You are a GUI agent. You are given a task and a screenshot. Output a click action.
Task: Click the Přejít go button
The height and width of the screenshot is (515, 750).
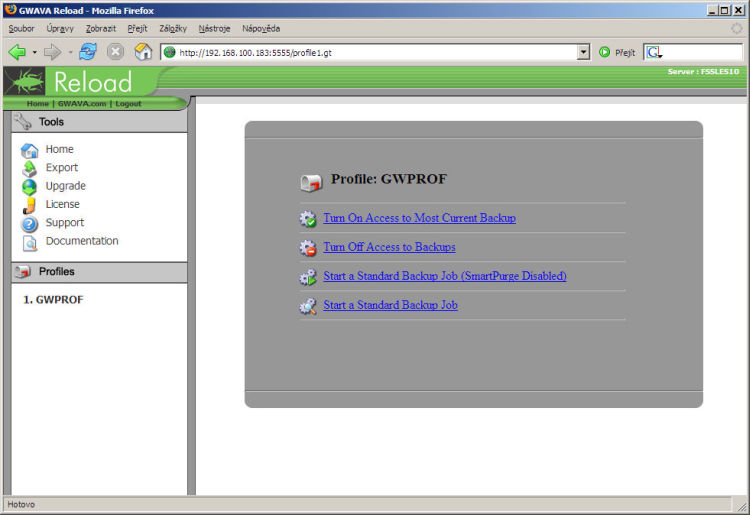[x=618, y=52]
